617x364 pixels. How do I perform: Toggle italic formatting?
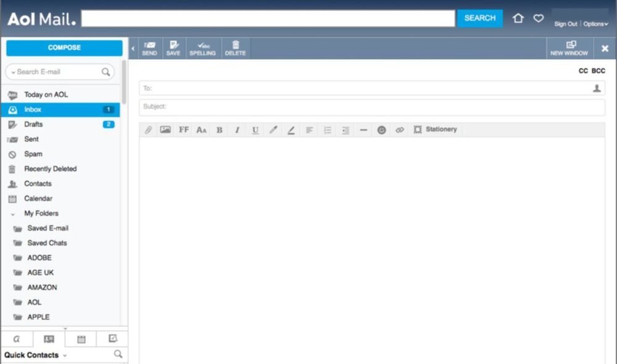237,130
